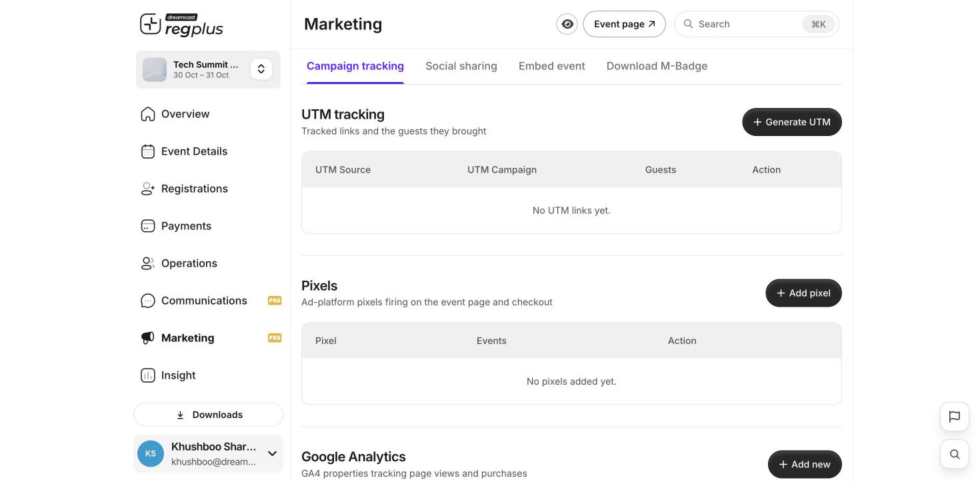Switch to the Campaign tracking tab
Viewport: 980px width, 482px height.
(x=355, y=66)
